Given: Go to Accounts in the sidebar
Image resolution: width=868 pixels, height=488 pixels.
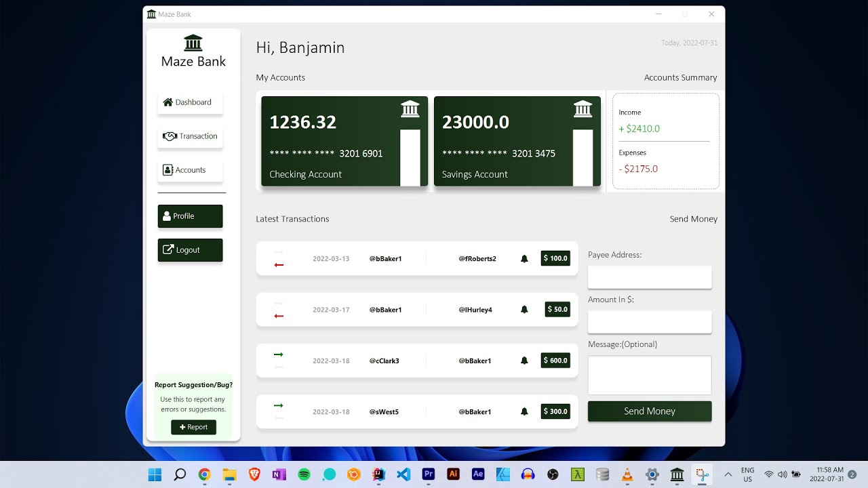Looking at the screenshot, I should pos(190,170).
